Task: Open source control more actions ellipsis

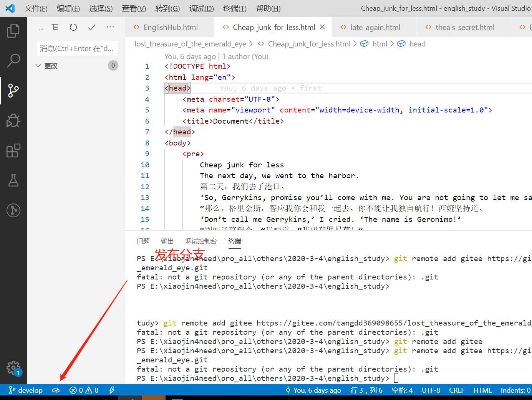Action: tap(110, 27)
